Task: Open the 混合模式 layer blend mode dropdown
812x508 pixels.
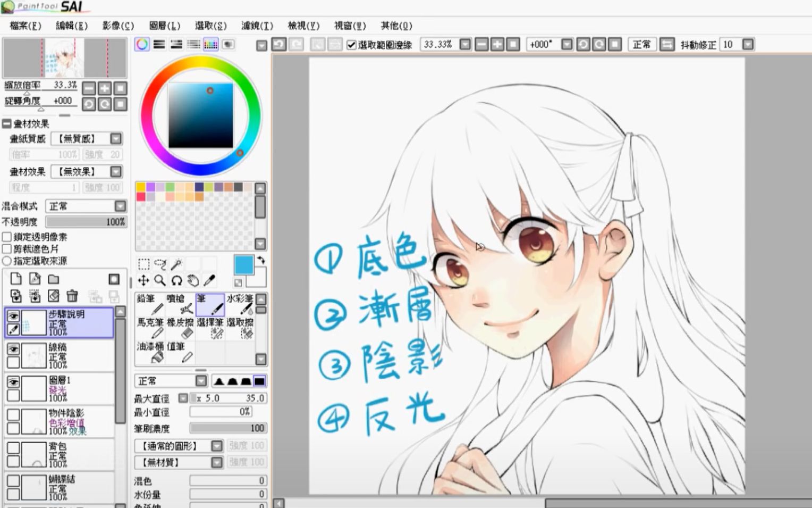Action: pyautogui.click(x=120, y=206)
